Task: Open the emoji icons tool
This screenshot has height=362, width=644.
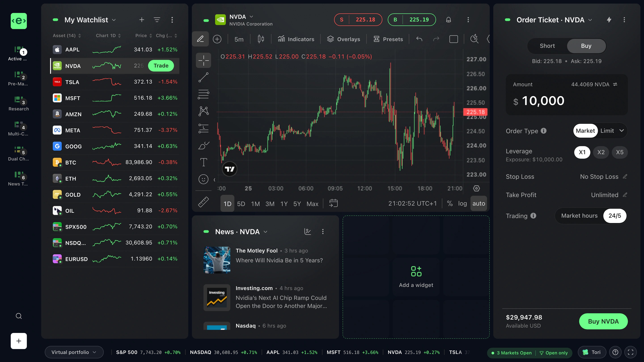Action: point(203,179)
